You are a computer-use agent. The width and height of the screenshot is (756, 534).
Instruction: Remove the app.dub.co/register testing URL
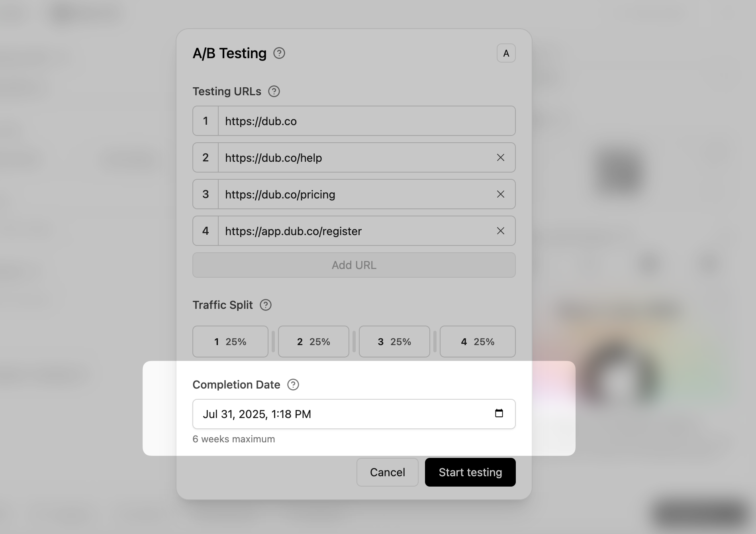[501, 231]
